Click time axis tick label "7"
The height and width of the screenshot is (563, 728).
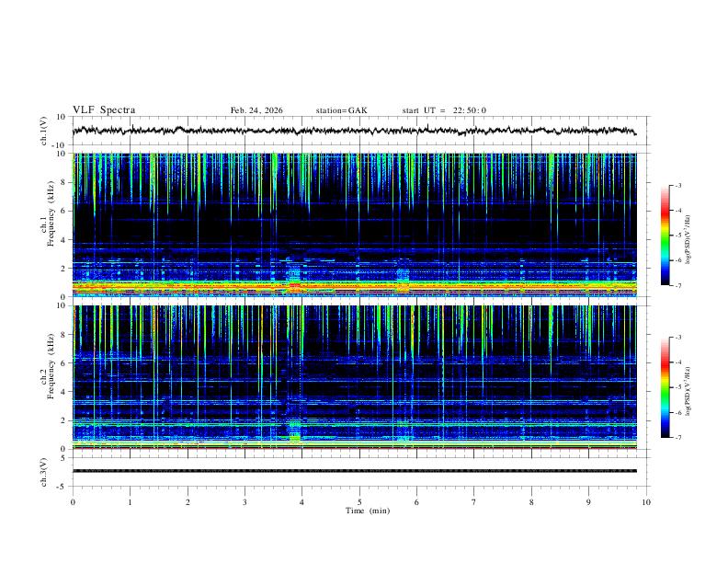[x=474, y=502]
